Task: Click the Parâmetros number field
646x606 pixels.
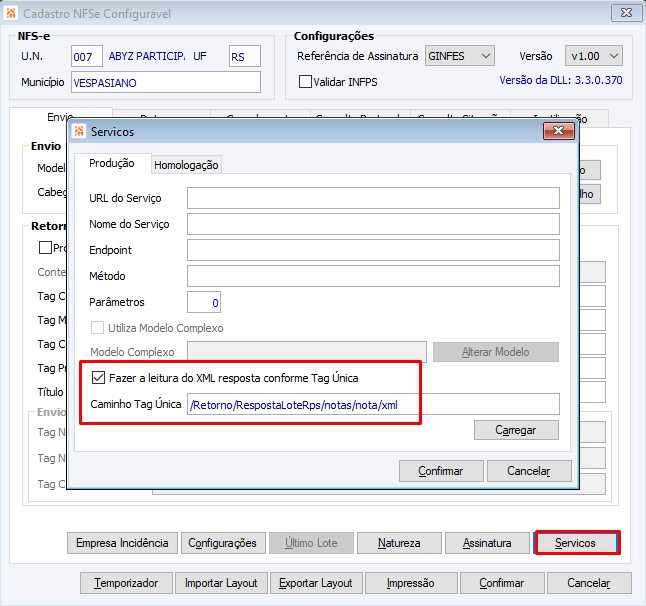Action: 204,302
